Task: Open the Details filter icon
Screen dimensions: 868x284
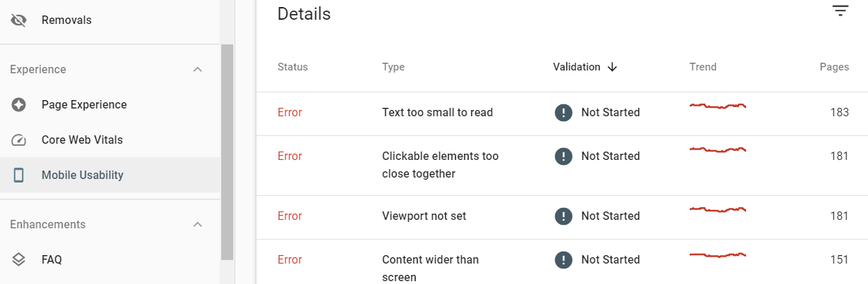Action: [x=840, y=11]
